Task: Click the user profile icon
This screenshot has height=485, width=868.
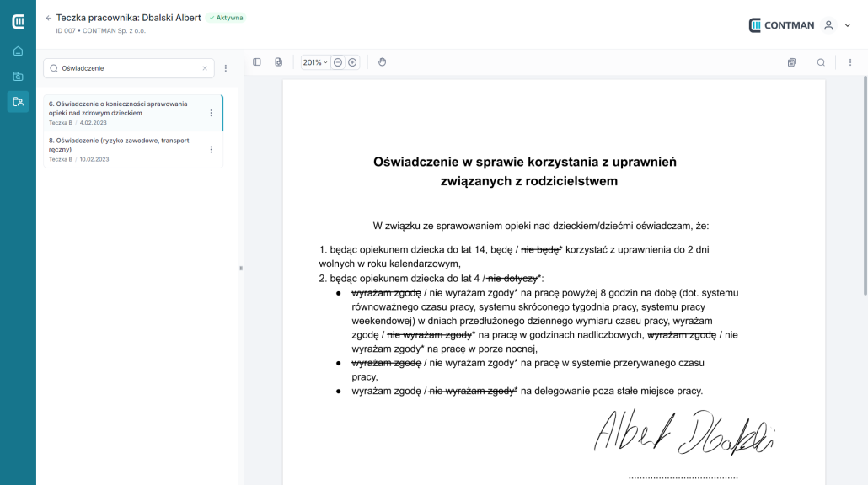Action: pyautogui.click(x=828, y=25)
